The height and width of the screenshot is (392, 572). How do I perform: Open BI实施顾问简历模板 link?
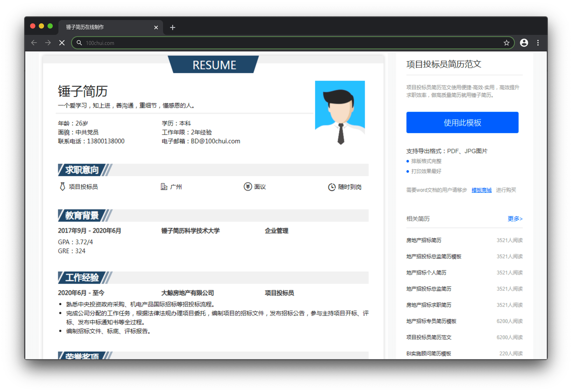[x=429, y=354]
